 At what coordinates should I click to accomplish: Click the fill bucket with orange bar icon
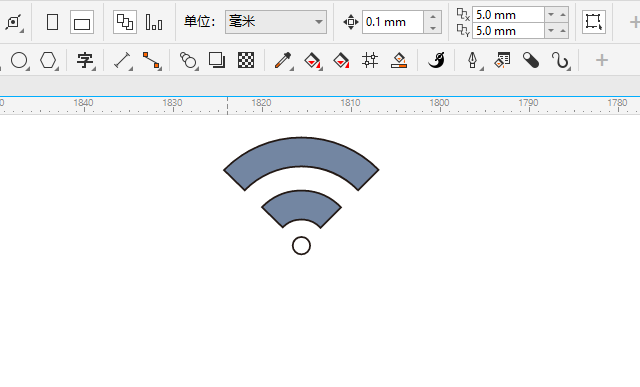(399, 60)
